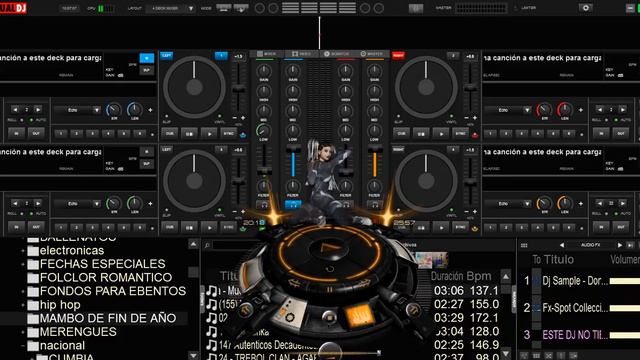The image size is (640, 360).
Task: Expand the hip hop folder
Action: pos(23,305)
